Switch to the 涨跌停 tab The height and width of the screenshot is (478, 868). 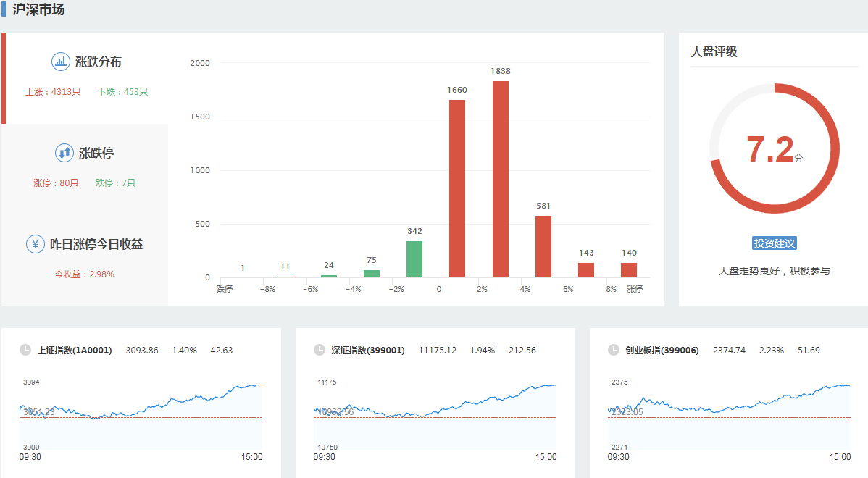(x=96, y=154)
